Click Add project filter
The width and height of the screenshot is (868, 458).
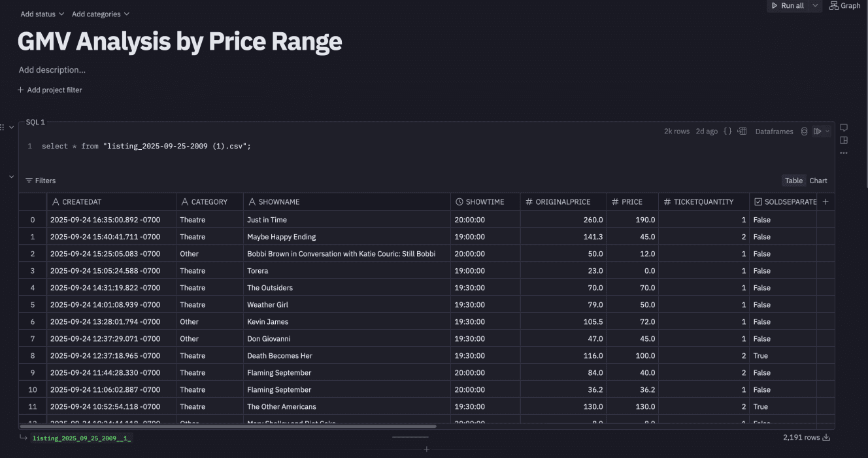click(x=50, y=90)
